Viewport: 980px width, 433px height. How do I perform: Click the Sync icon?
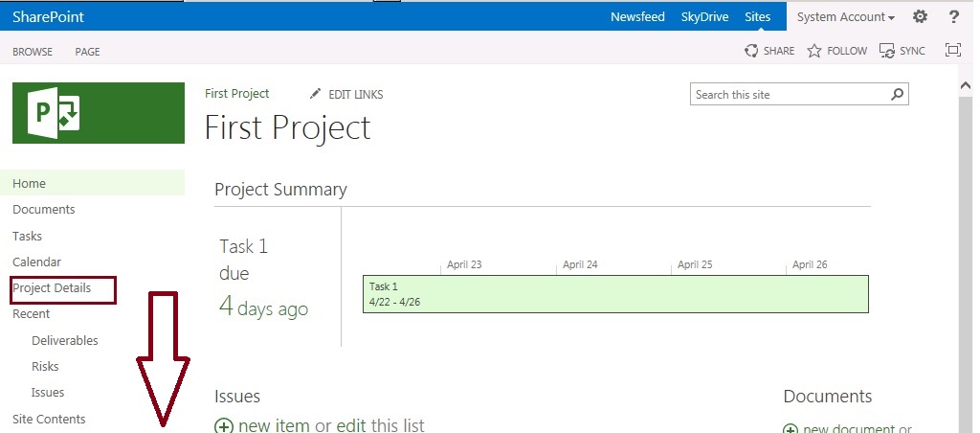[x=887, y=51]
